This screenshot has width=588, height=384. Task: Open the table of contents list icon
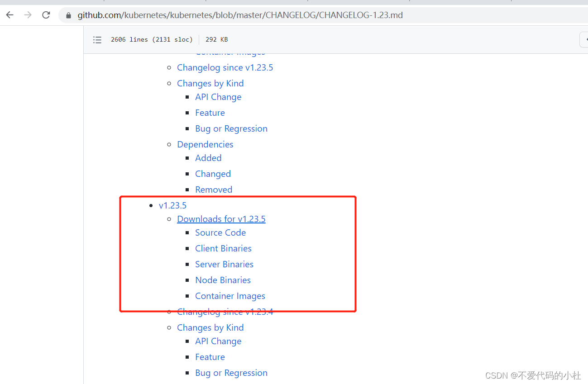coord(97,40)
